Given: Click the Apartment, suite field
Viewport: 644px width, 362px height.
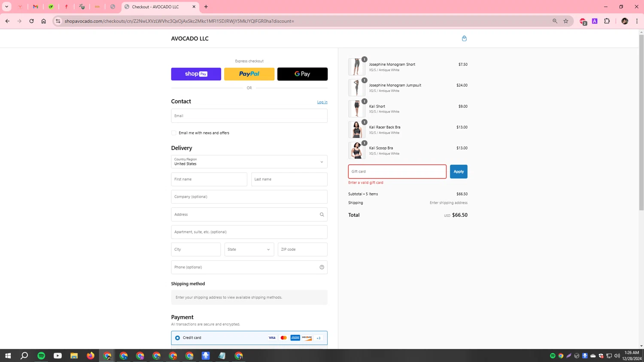Looking at the screenshot, I should (x=249, y=232).
